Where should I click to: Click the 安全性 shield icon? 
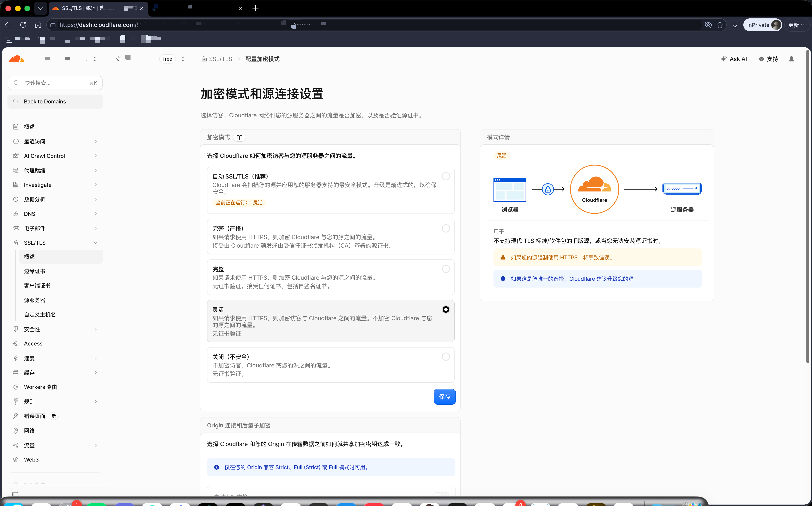coord(16,329)
